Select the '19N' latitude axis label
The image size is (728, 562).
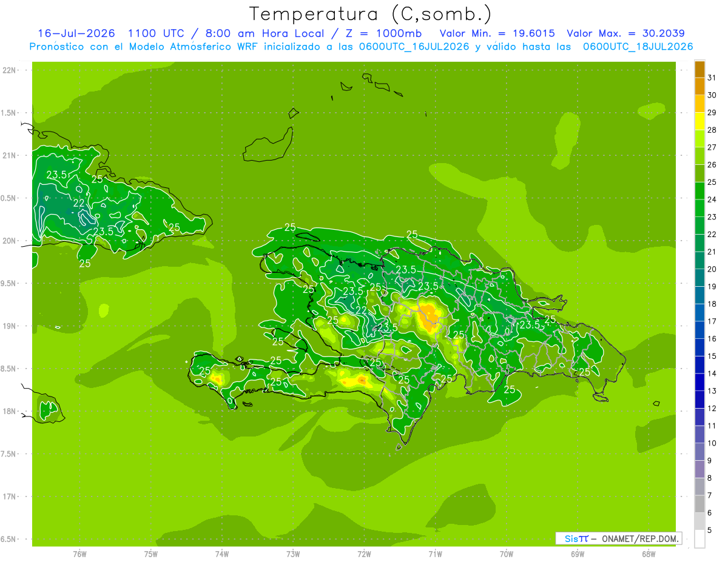tap(9, 326)
